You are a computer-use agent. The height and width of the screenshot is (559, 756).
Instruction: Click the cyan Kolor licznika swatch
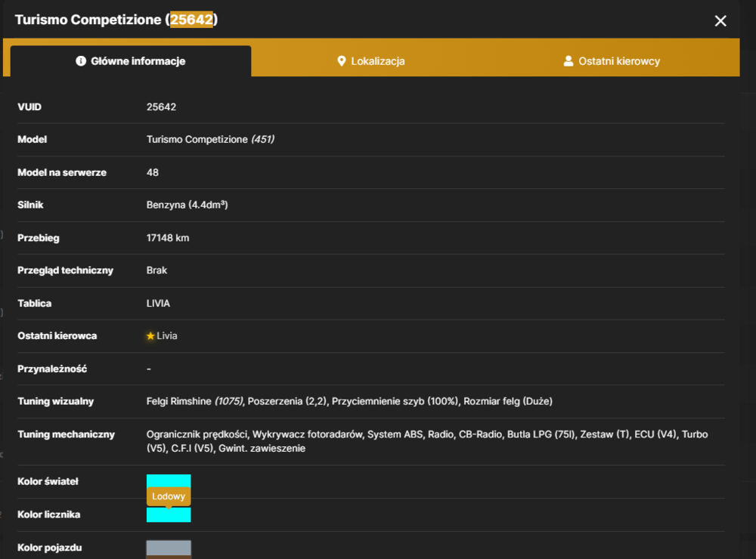pyautogui.click(x=169, y=514)
